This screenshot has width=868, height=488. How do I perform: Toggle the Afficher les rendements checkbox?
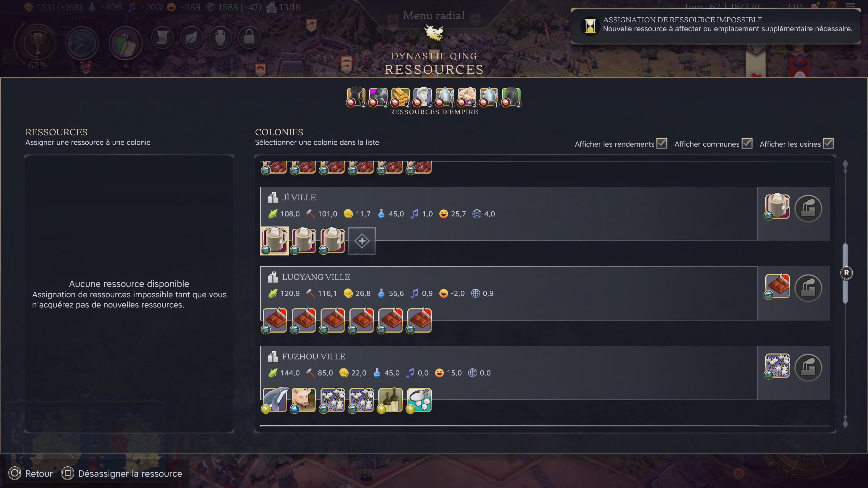662,143
